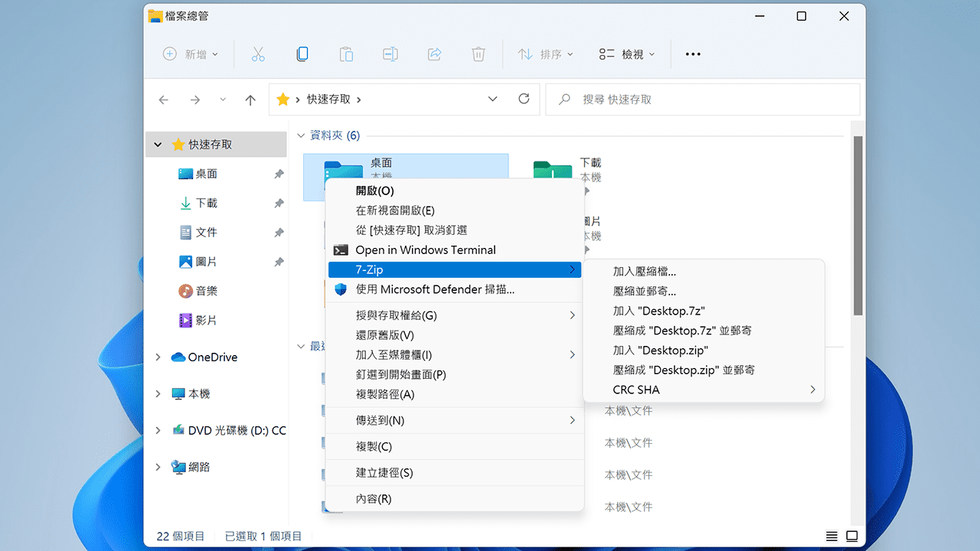Collapse the 資料夾 (6) group section

pos(301,135)
